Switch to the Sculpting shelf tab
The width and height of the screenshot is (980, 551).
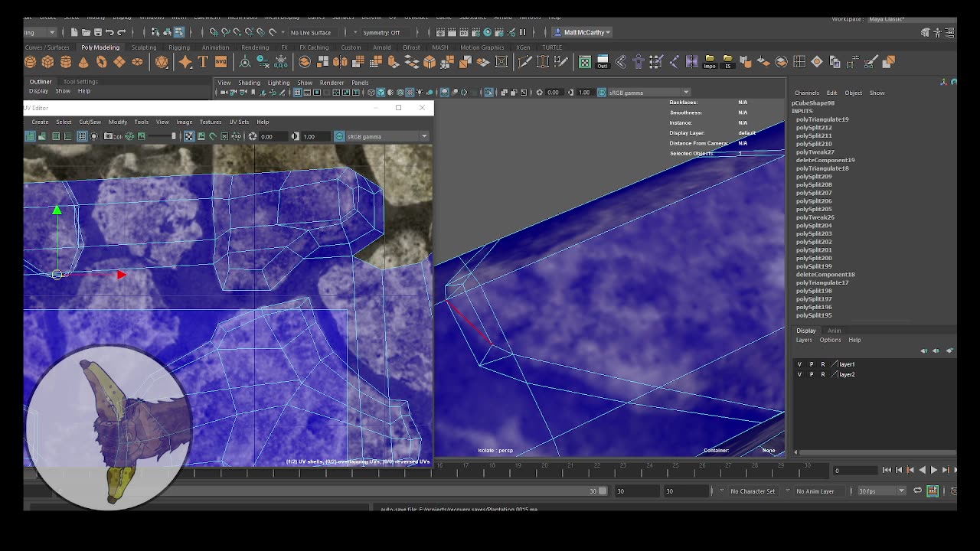click(x=144, y=47)
